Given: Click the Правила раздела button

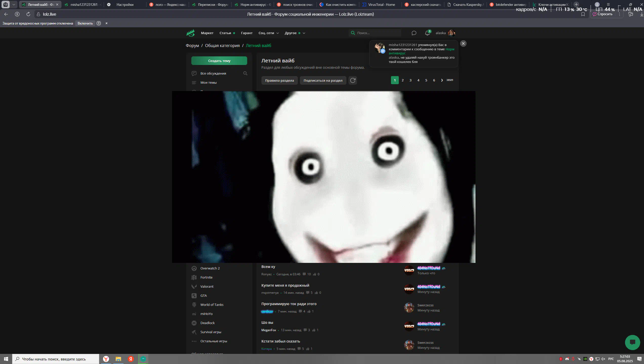Looking at the screenshot, I should pos(279,80).
